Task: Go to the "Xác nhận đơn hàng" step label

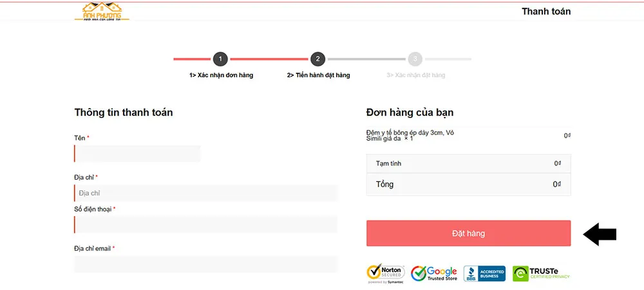Action: click(221, 75)
